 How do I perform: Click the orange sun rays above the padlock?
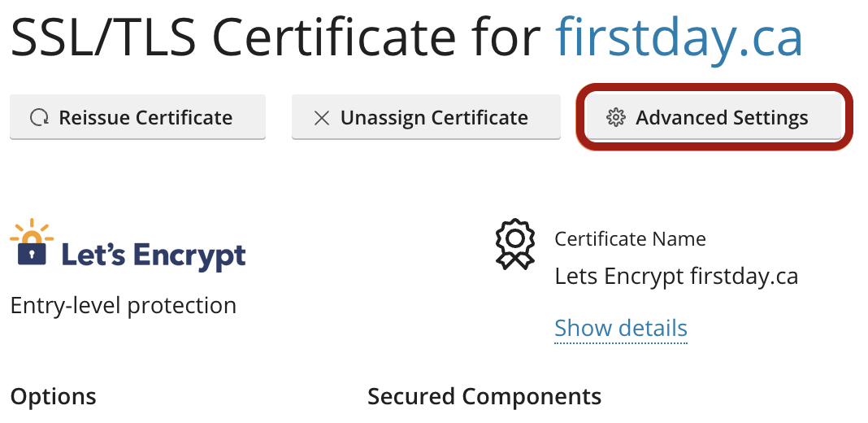[x=33, y=229]
